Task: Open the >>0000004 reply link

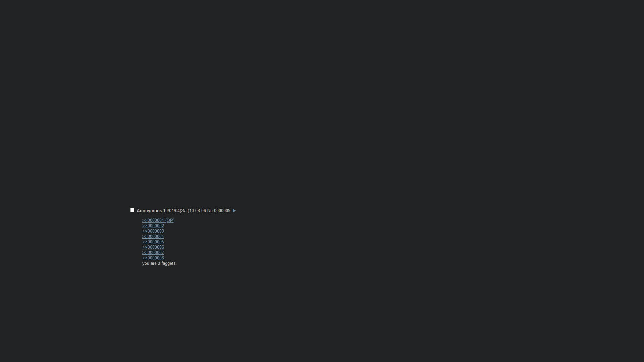Action: point(153,237)
